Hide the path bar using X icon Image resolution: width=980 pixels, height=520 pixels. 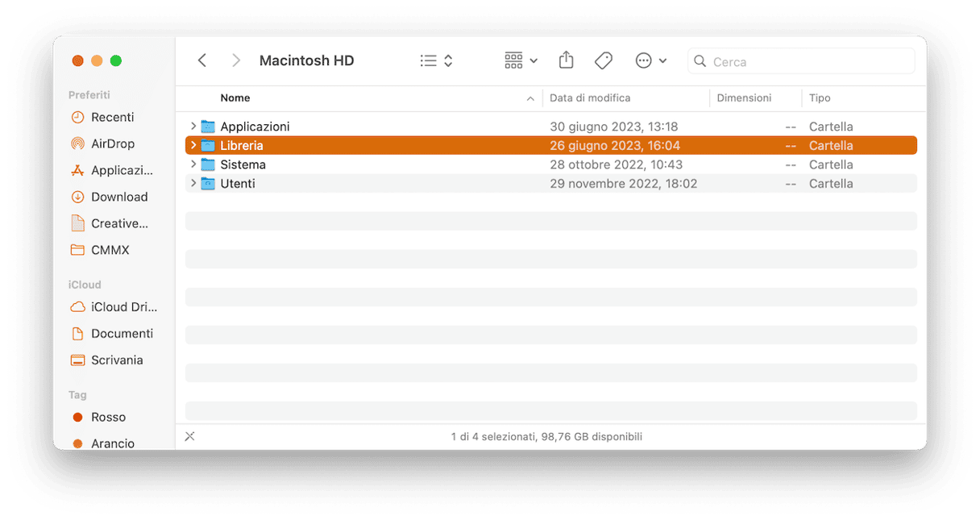tap(190, 436)
